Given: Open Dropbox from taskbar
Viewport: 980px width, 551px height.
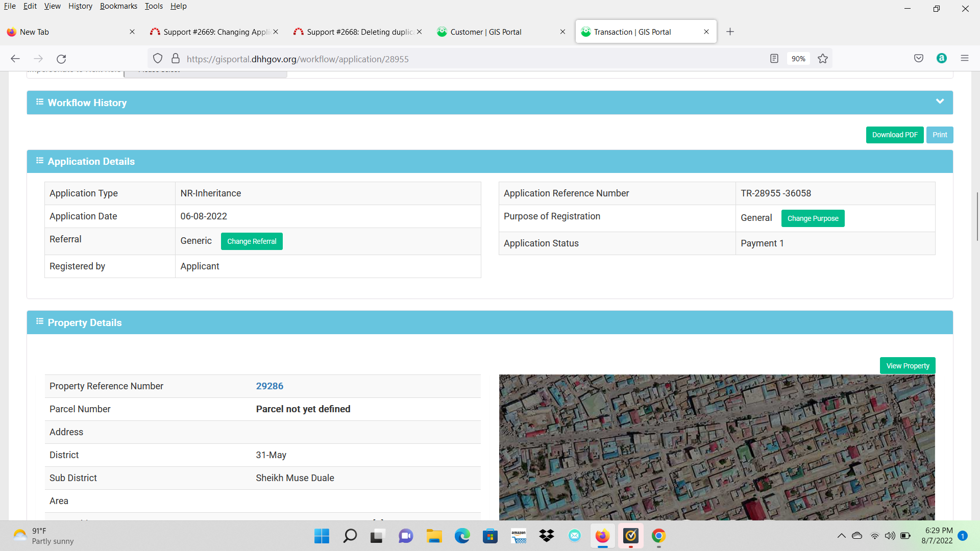Looking at the screenshot, I should point(547,536).
